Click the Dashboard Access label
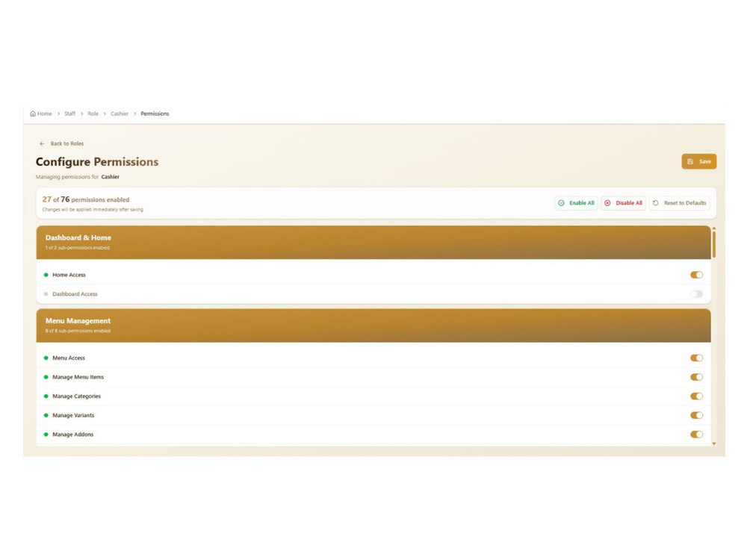Screen dimensions: 747x560 coord(75,293)
